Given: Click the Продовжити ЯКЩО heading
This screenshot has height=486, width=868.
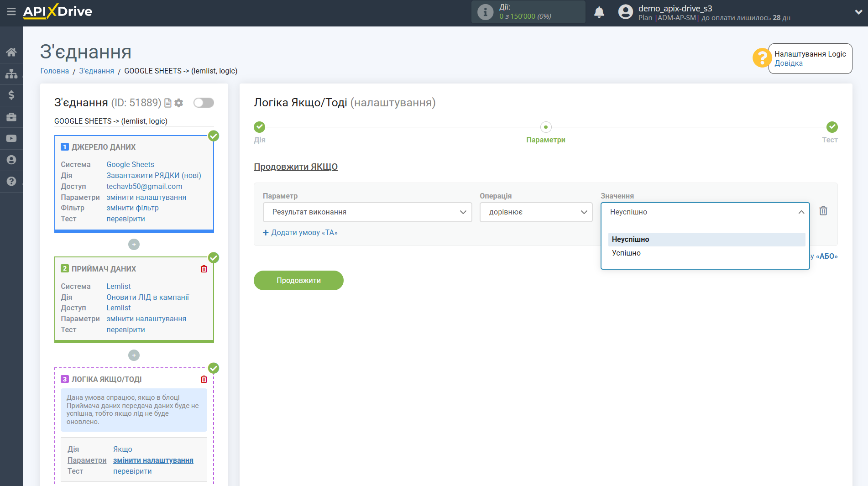Looking at the screenshot, I should click(296, 167).
